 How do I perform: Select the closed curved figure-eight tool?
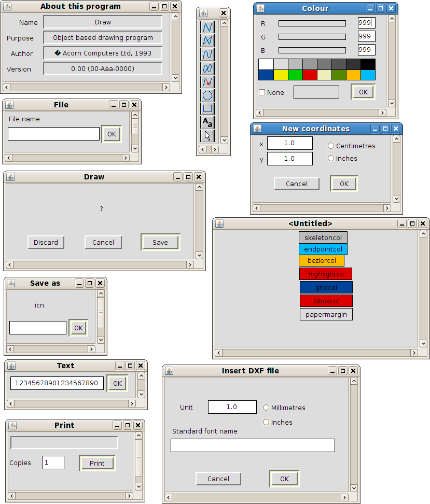click(x=207, y=68)
